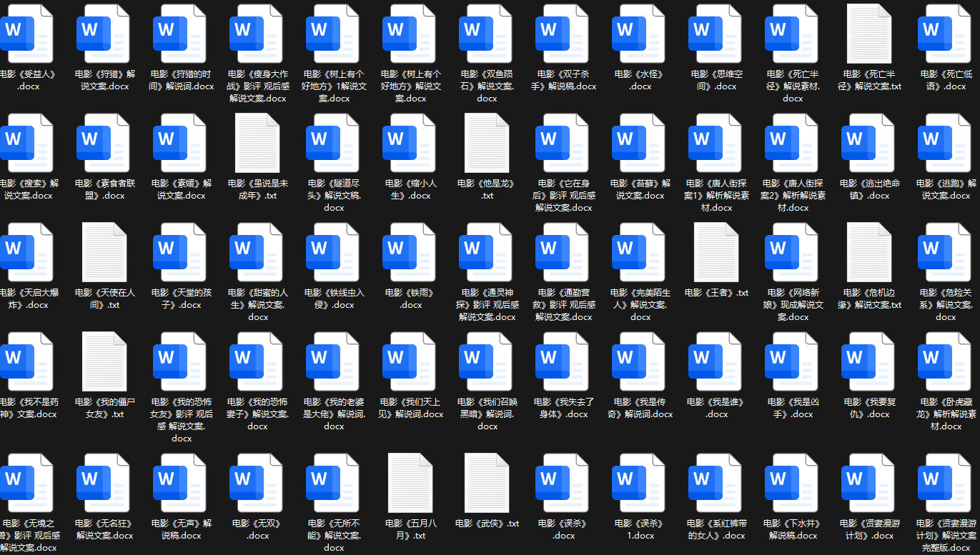Click the 《系红裤带的女人》.docx file
Viewport: 980px width, 555px height.
(x=716, y=481)
